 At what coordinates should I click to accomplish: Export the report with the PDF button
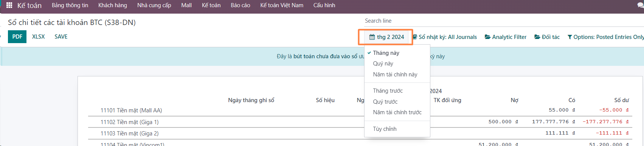(x=17, y=37)
